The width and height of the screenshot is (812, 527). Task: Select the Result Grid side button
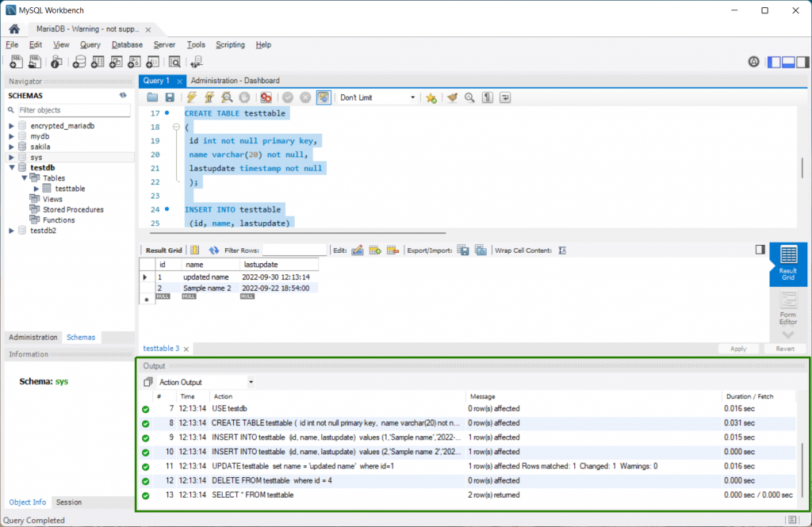click(788, 264)
